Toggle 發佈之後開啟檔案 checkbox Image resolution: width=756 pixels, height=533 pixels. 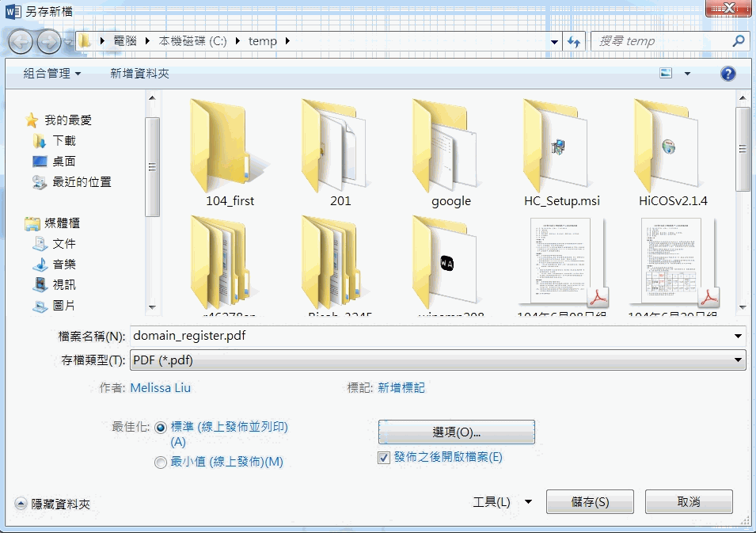click(384, 457)
